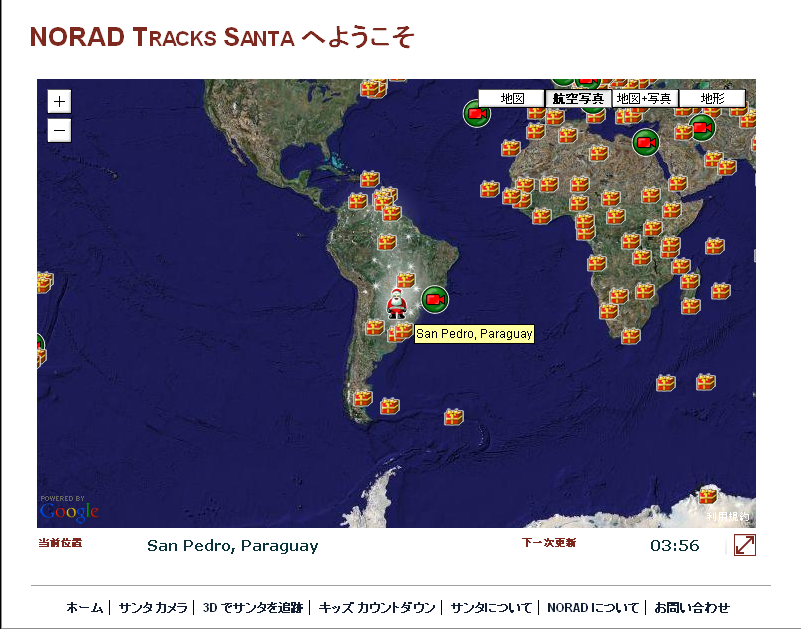Switch map view to 地図
Screen dimensions: 801x629
(511, 98)
